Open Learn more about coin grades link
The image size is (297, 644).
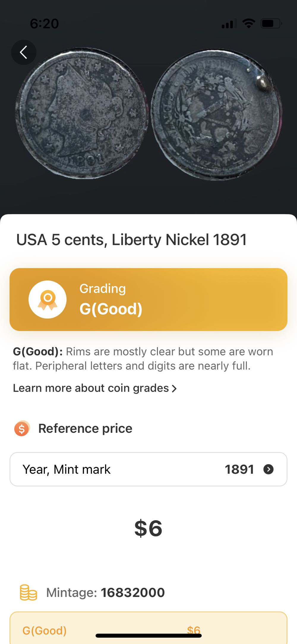click(91, 388)
